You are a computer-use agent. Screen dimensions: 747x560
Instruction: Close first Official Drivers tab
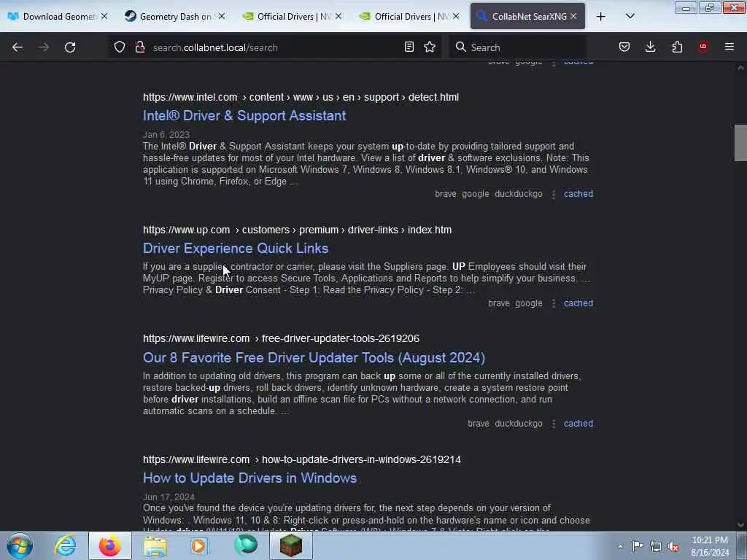pos(338,16)
